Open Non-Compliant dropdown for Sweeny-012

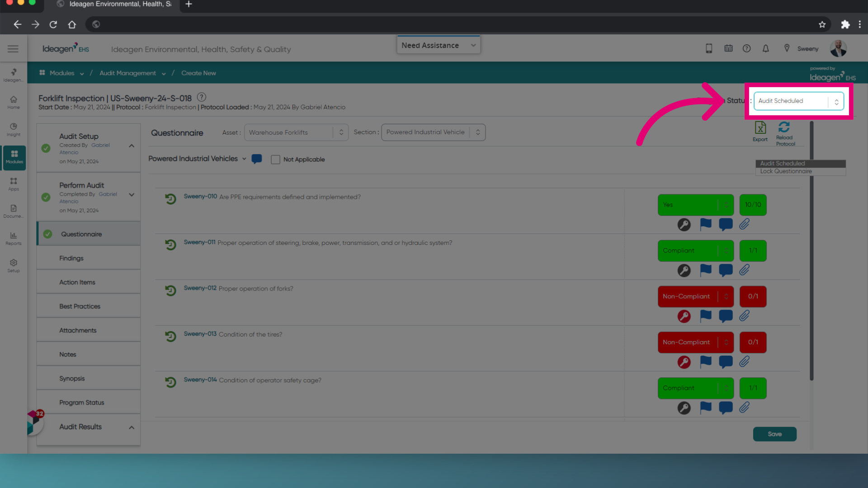pos(695,296)
